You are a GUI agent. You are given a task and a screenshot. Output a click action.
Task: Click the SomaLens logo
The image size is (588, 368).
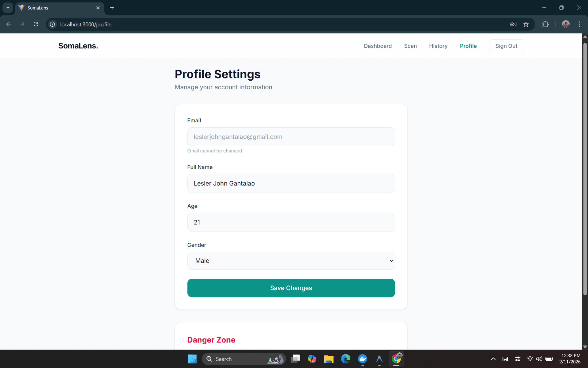pyautogui.click(x=78, y=46)
